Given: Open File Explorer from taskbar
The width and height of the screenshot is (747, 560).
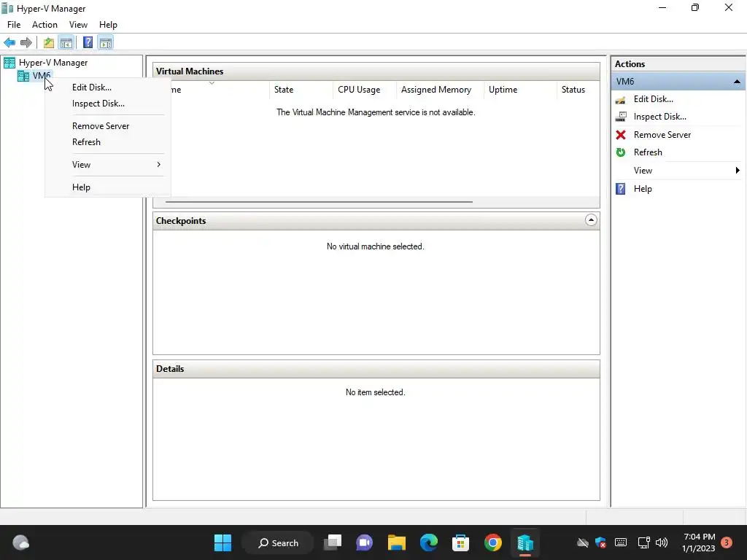Looking at the screenshot, I should (x=396, y=542).
